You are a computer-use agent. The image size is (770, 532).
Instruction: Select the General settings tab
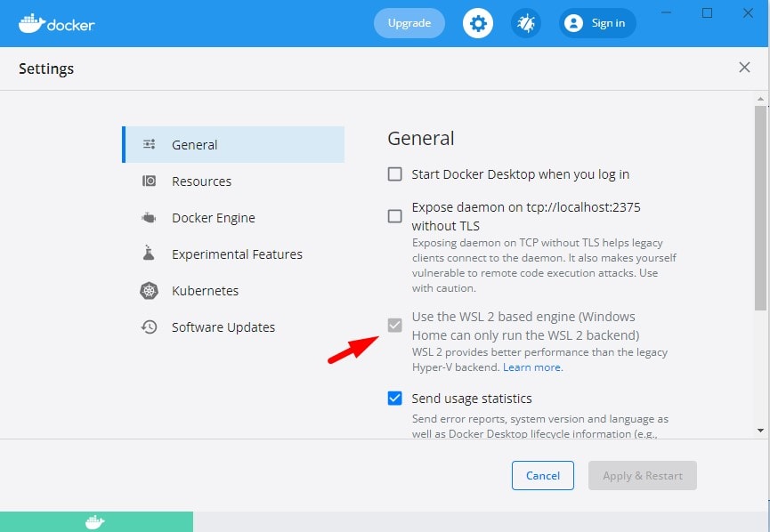233,144
